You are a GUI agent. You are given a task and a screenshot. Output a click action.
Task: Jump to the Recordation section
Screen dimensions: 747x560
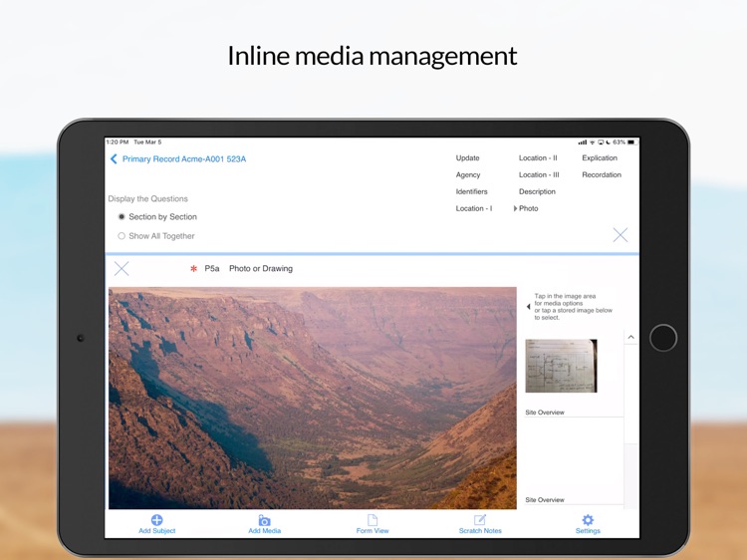[602, 175]
